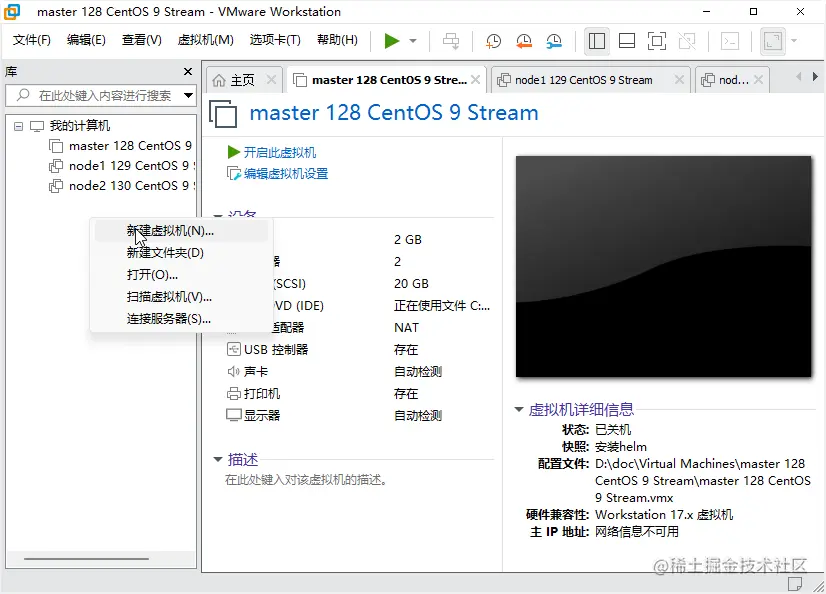Image resolution: width=826 pixels, height=594 pixels.
Task: Click the Revert Snapshot toolbar icon
Action: click(522, 41)
